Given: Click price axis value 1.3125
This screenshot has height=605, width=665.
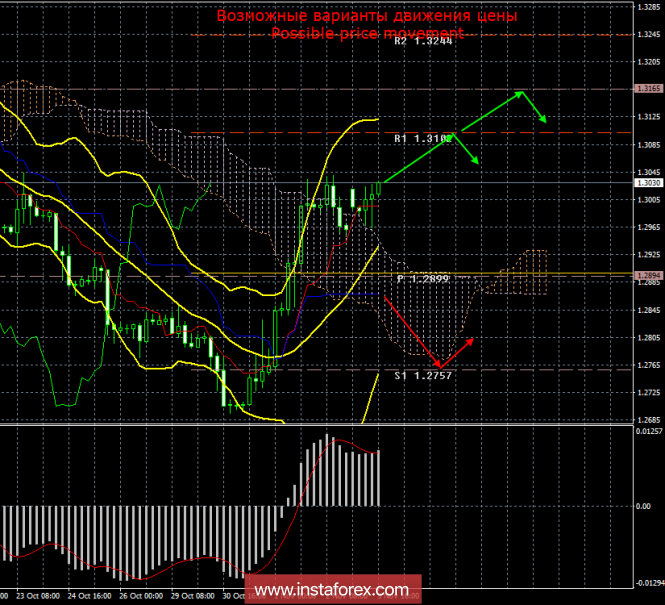Looking at the screenshot, I should (x=649, y=117).
